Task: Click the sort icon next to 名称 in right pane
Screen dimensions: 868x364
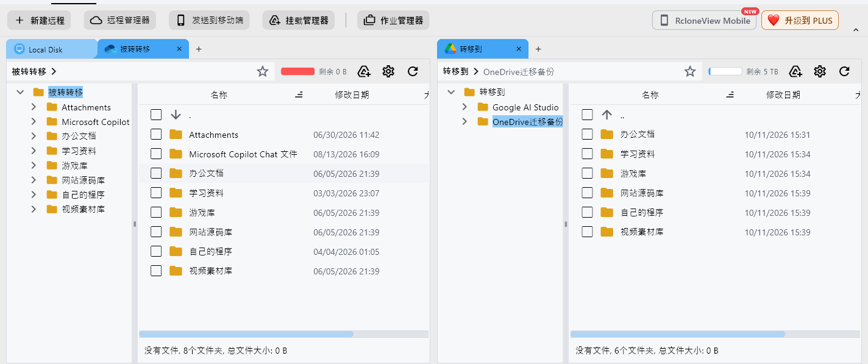Action: [x=730, y=95]
